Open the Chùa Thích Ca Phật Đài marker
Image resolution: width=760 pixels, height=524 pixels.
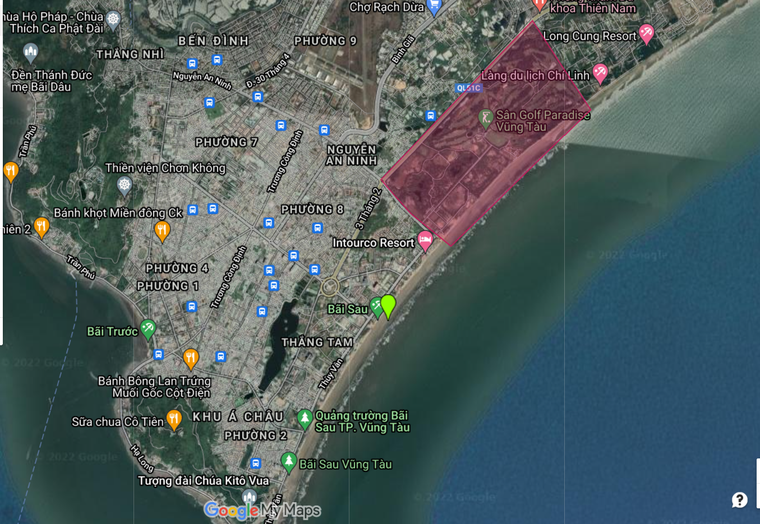tap(113, 18)
